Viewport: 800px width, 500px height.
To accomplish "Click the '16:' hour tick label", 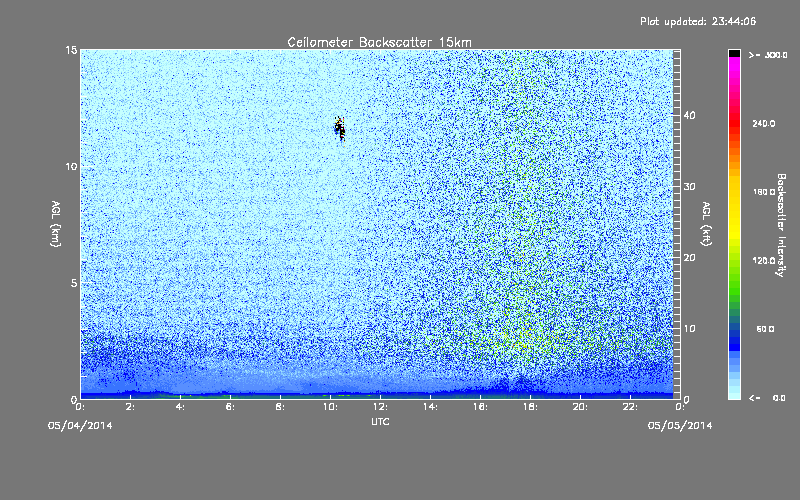I will [x=480, y=407].
